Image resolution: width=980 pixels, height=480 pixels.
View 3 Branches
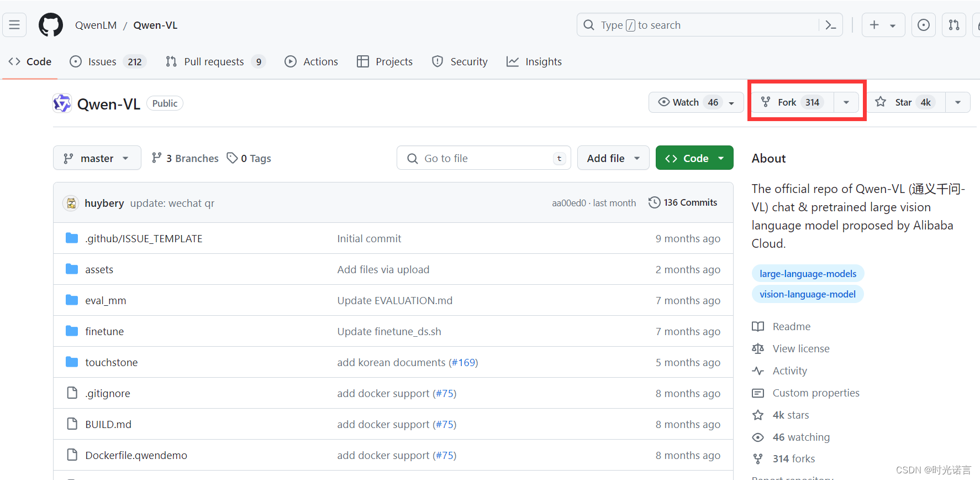click(x=185, y=158)
